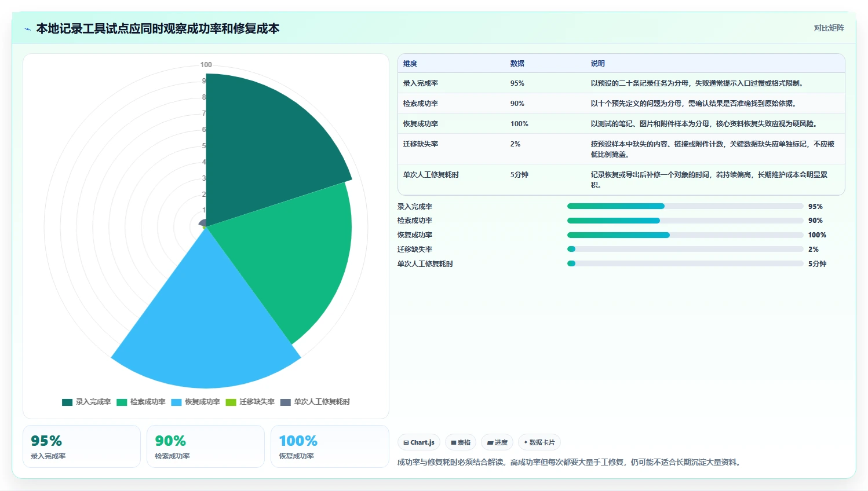
Task: Click description starting 按预设样本中缺失的内容
Action: (x=713, y=149)
